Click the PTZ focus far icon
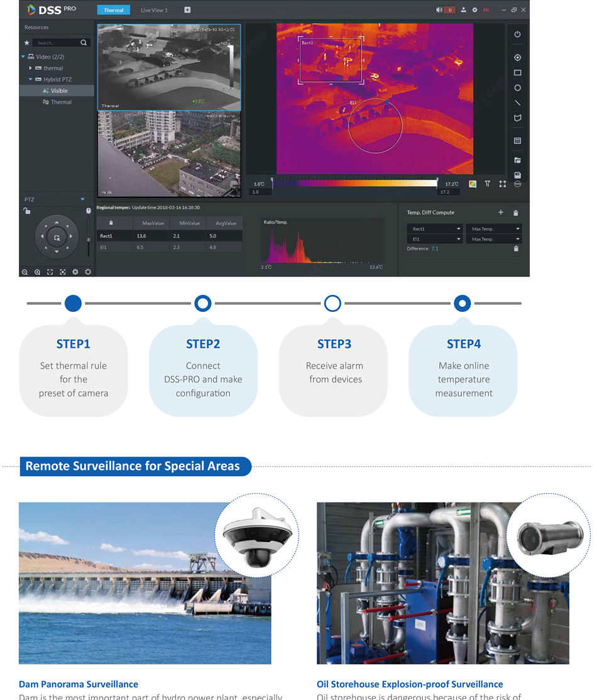Screen dimensions: 597x700 [62, 272]
